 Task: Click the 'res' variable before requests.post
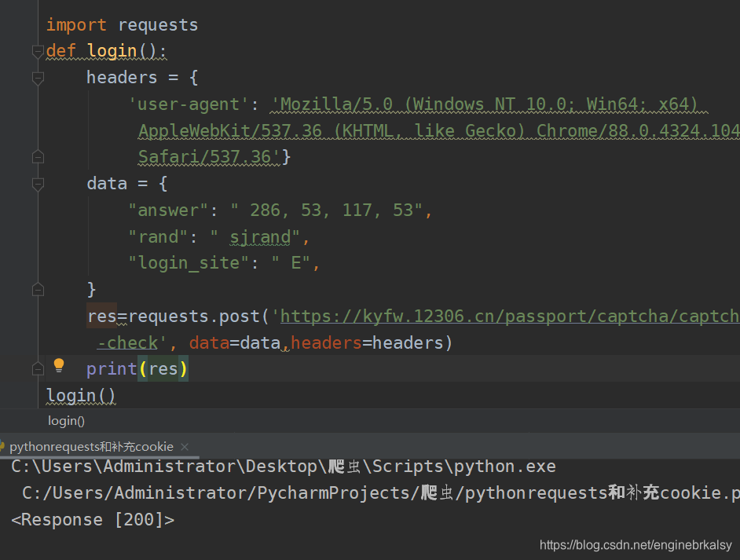[102, 316]
